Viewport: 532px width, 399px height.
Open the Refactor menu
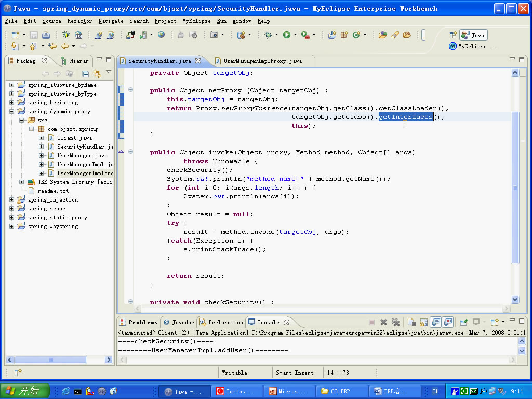(79, 21)
